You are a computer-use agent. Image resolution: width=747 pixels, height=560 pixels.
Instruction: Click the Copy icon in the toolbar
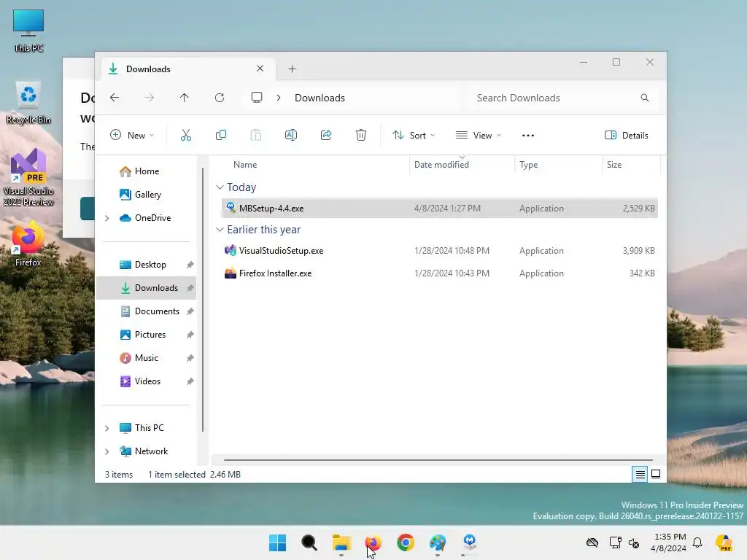221,135
